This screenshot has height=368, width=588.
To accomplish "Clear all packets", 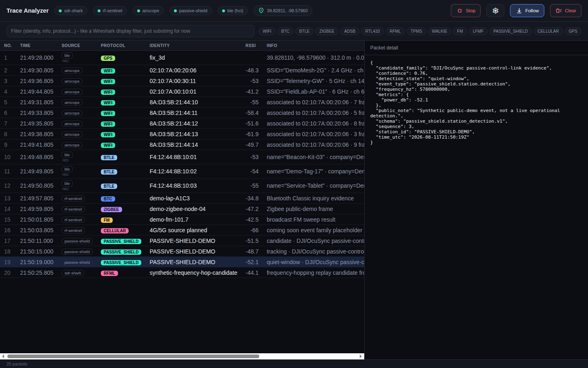I will tap(566, 11).
